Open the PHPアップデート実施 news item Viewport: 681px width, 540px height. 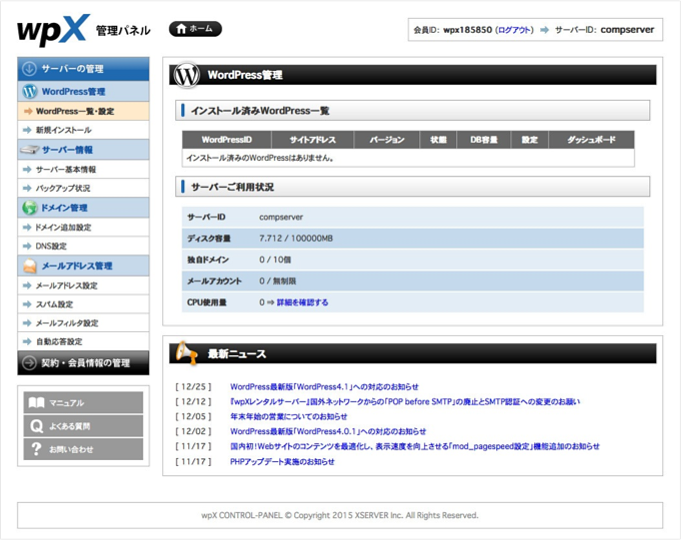click(282, 461)
